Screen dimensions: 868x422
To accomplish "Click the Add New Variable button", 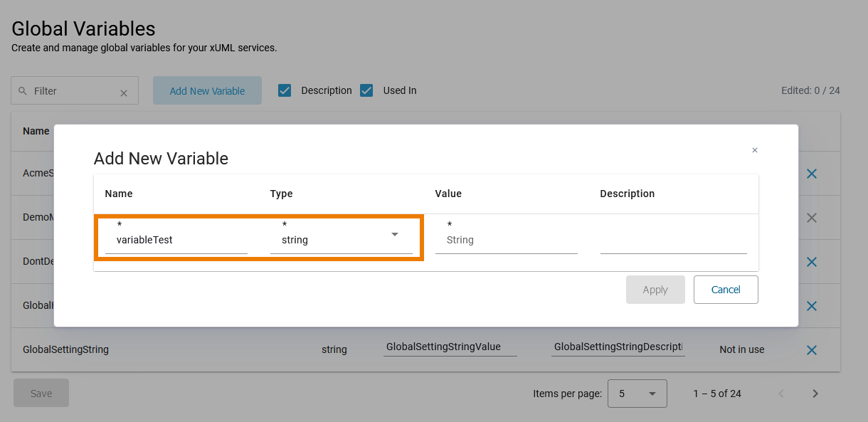I will coord(207,91).
